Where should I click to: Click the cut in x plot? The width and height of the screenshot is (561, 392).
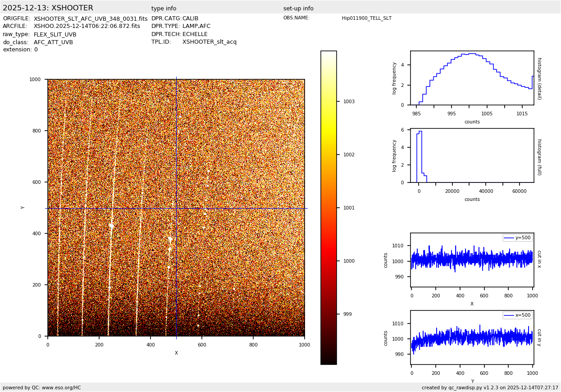pos(472,260)
